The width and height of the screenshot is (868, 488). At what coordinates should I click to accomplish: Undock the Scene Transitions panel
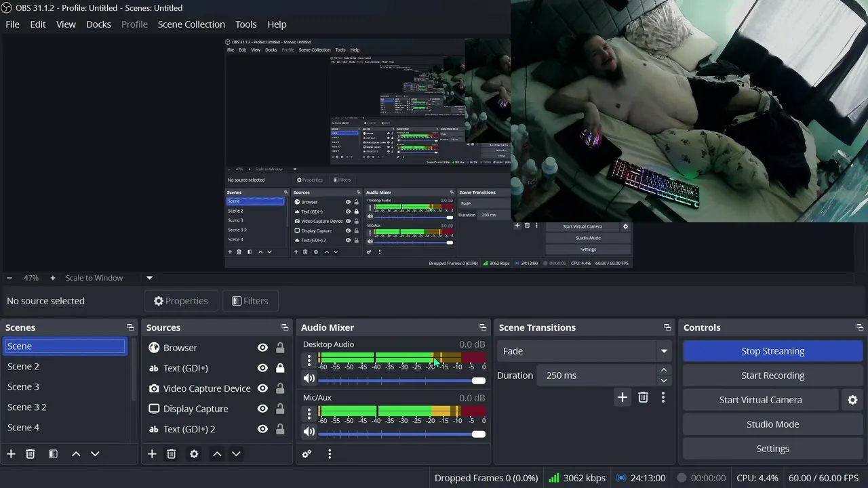tap(667, 327)
